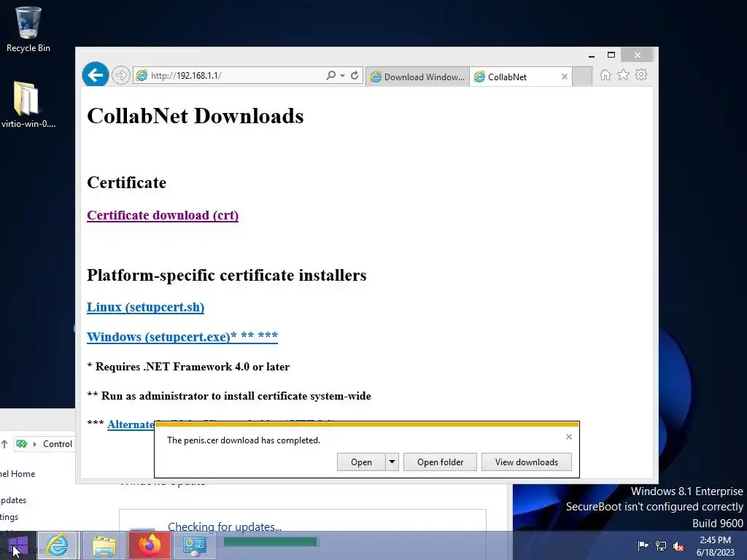Open a new tab with the blank tab button
The image size is (747, 560).
[x=581, y=77]
